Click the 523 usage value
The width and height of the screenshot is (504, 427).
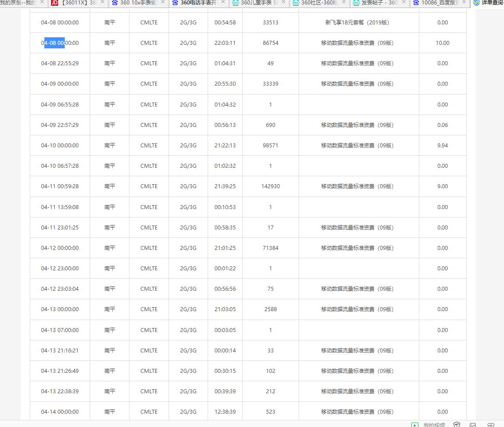point(271,411)
